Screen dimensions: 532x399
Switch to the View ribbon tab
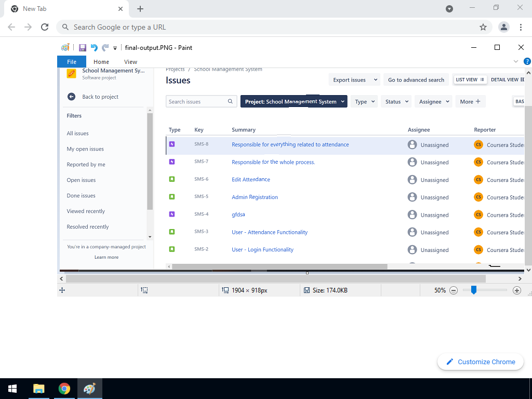pos(130,62)
